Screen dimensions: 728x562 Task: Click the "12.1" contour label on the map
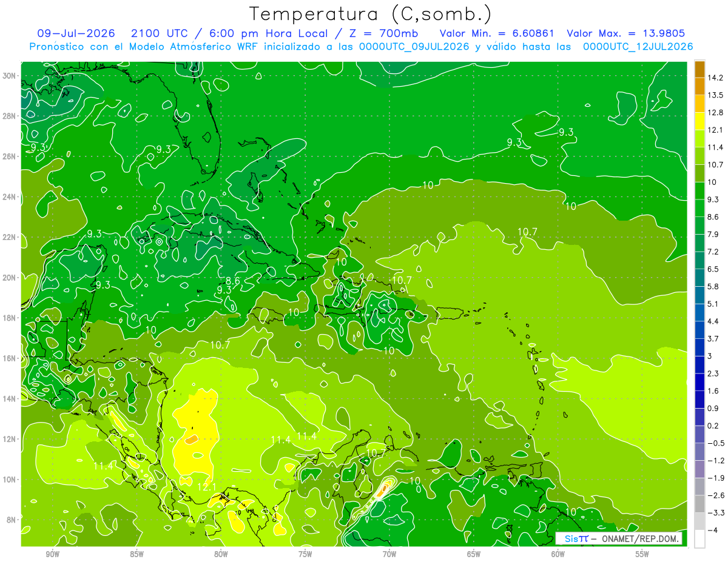coord(207,486)
